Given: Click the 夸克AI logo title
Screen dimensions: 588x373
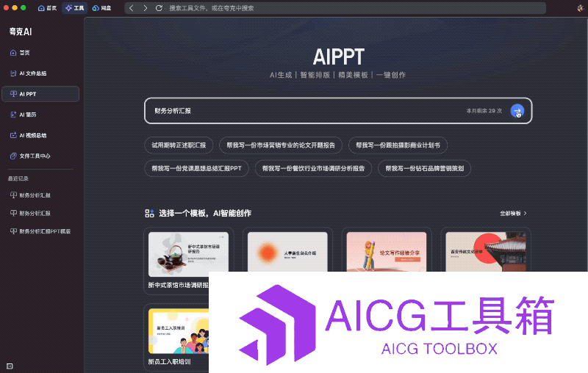Looking at the screenshot, I should [21, 32].
